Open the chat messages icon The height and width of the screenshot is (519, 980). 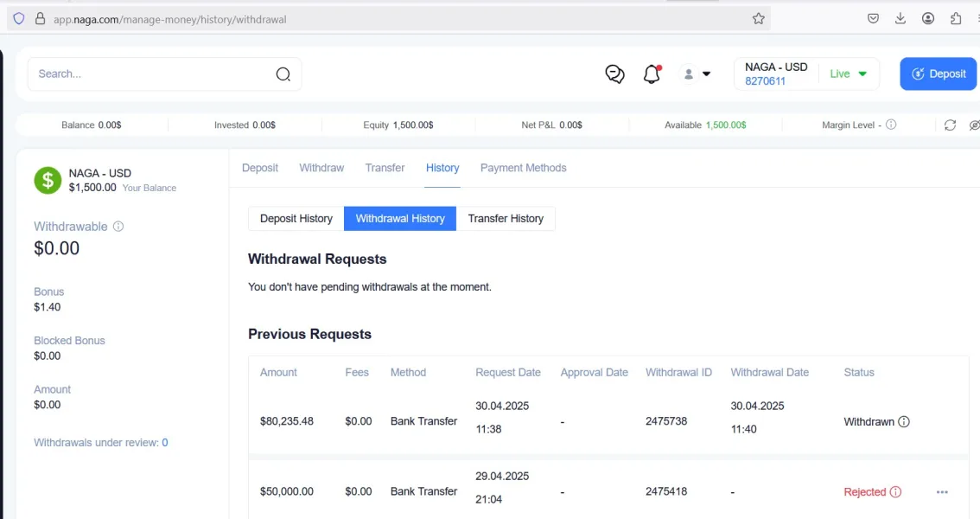[614, 74]
